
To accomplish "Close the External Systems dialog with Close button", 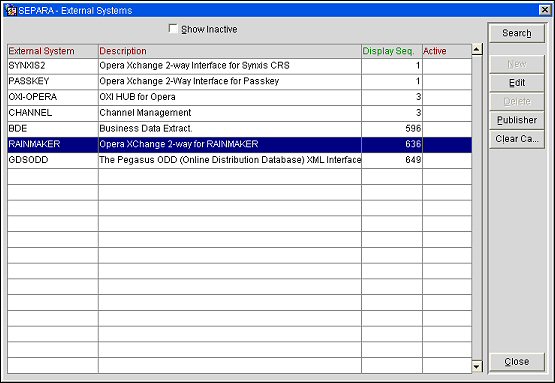I will (516, 362).
